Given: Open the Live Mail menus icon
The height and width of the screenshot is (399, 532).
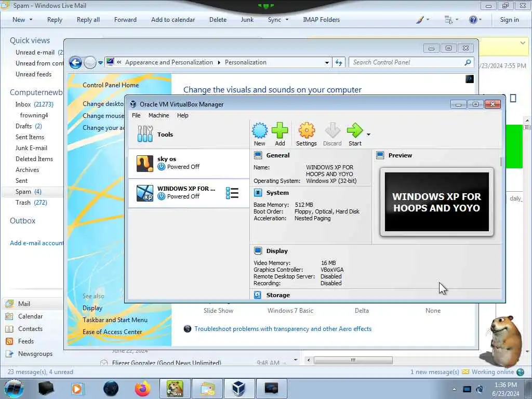Looking at the screenshot, I should click(449, 20).
